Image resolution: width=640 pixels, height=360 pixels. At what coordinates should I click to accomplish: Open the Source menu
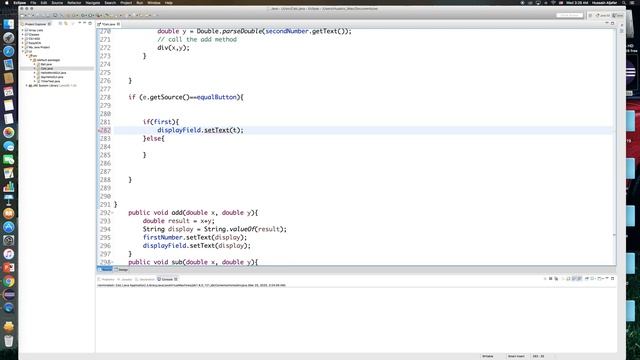coord(57,3)
